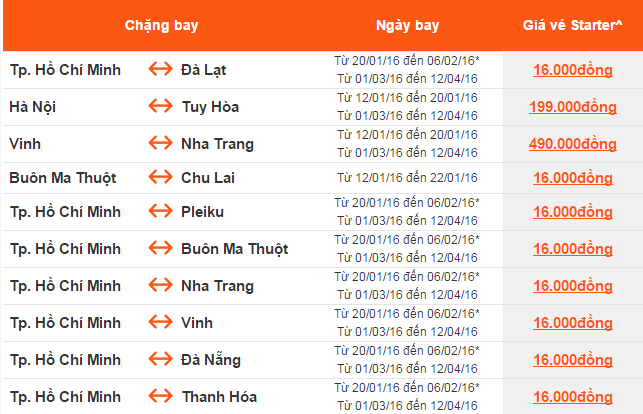Click the Tuy Hòa destination name
The image size is (643, 414).
tap(210, 107)
